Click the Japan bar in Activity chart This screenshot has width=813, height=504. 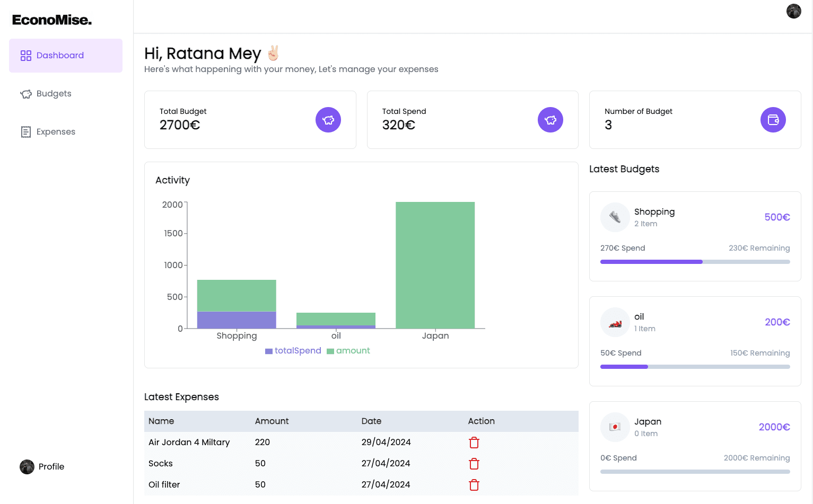(435, 265)
